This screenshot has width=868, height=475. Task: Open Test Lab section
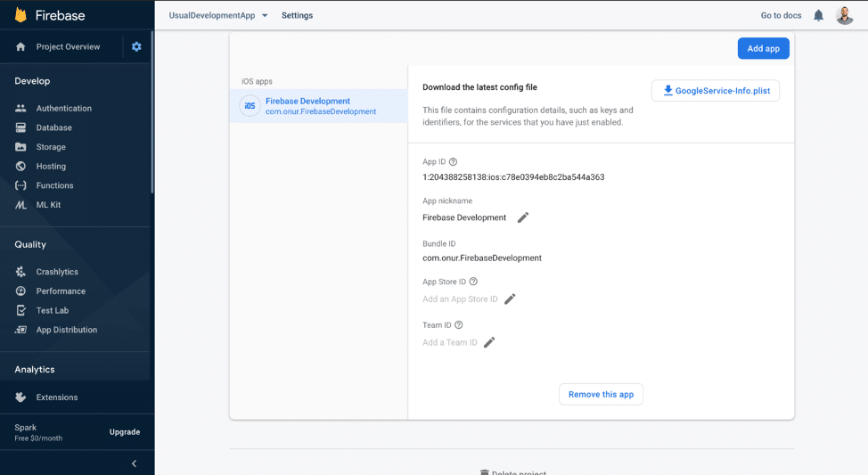tap(53, 310)
